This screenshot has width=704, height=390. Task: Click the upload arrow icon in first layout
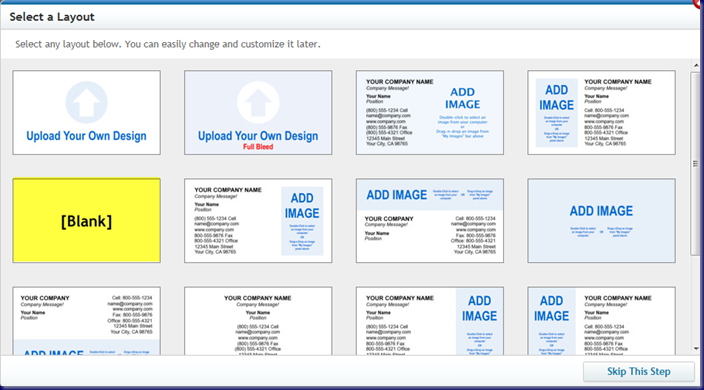pos(86,102)
